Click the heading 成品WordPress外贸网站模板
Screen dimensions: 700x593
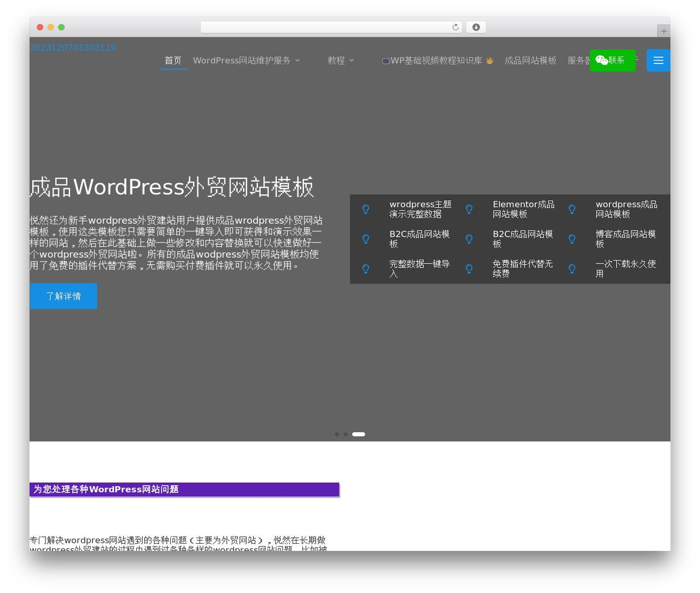pyautogui.click(x=172, y=187)
